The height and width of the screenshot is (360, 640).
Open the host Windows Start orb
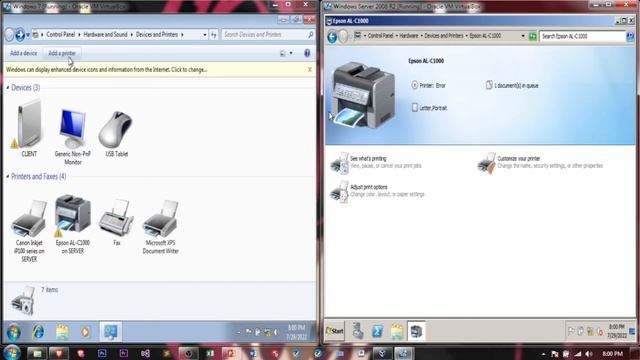pos(11,353)
